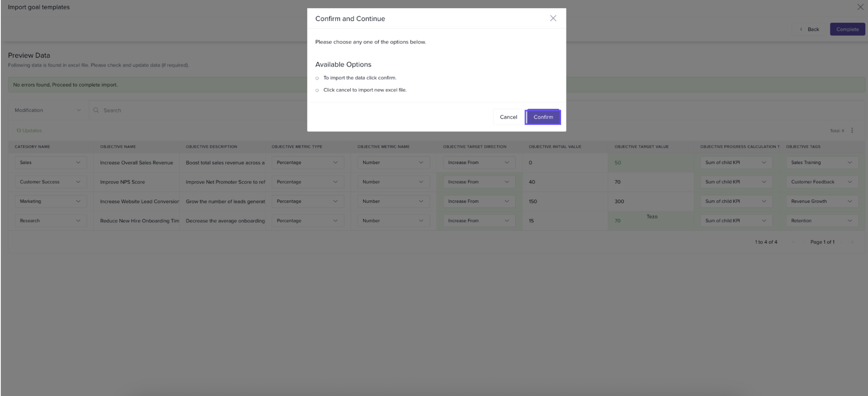Close the Confirm and Continue dialog
This screenshot has height=396, width=868.
pyautogui.click(x=553, y=18)
